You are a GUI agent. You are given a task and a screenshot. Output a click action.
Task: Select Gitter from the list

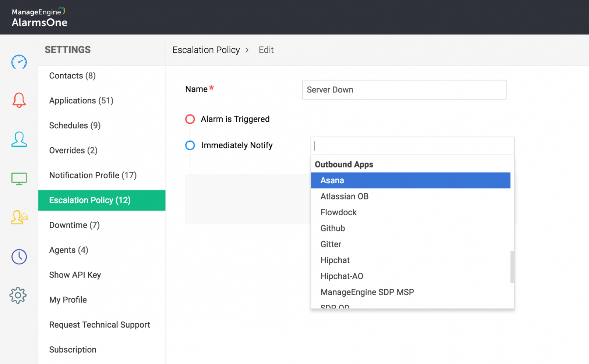pyautogui.click(x=410, y=244)
